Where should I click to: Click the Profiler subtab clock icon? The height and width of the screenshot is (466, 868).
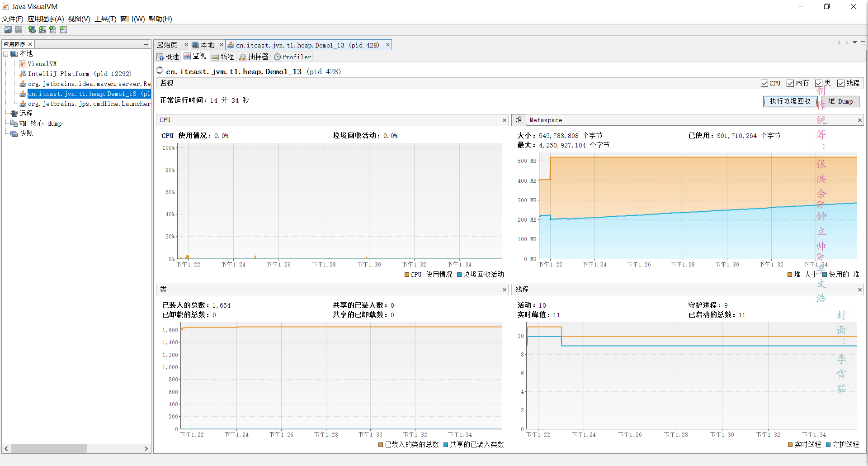click(x=277, y=57)
